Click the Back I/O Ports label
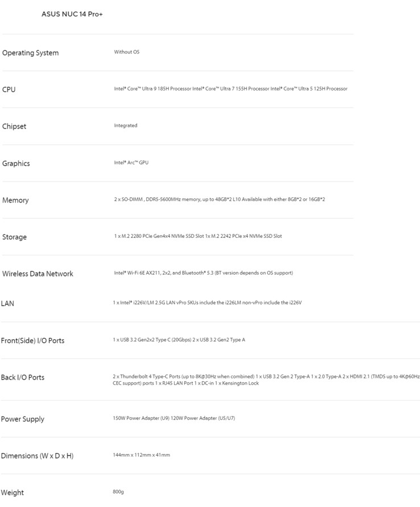The width and height of the screenshot is (420, 507). [23, 377]
